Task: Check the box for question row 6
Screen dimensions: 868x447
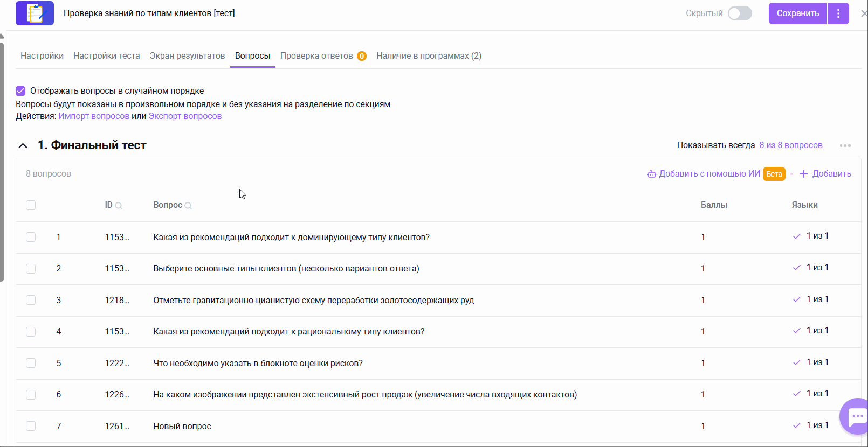Action: click(31, 395)
